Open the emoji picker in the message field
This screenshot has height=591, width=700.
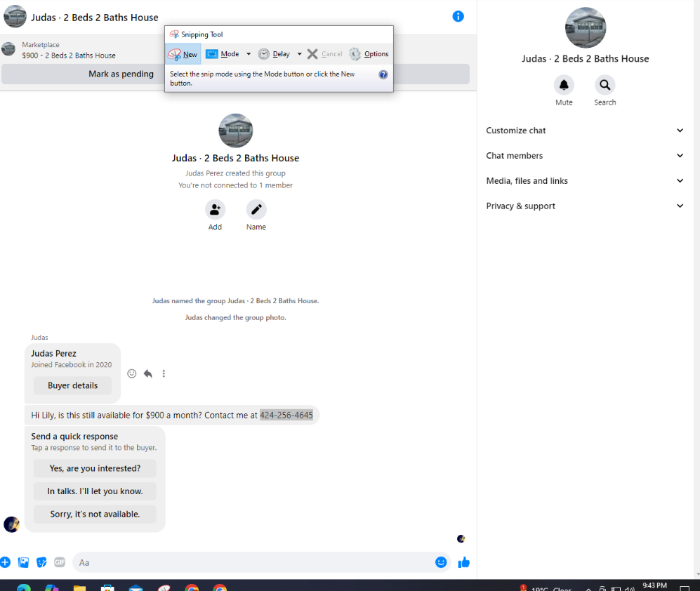441,562
